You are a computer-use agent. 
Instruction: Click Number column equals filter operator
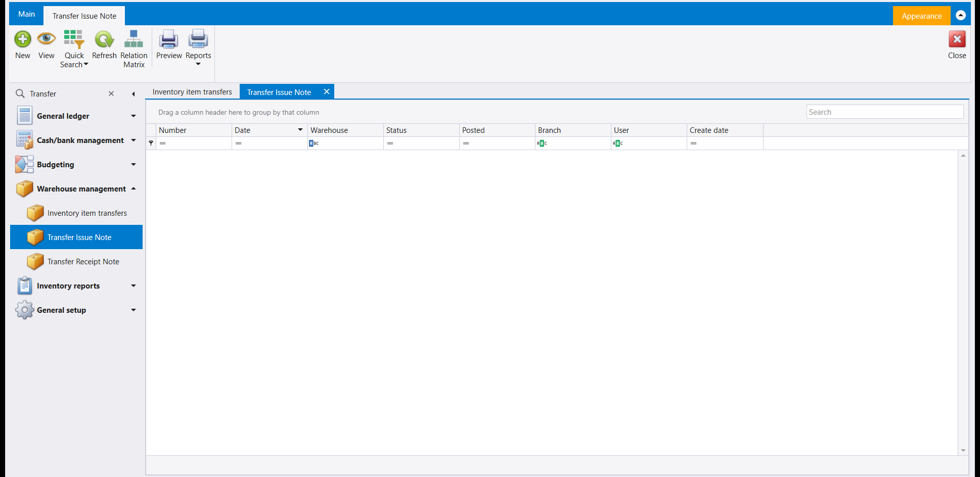(x=162, y=144)
